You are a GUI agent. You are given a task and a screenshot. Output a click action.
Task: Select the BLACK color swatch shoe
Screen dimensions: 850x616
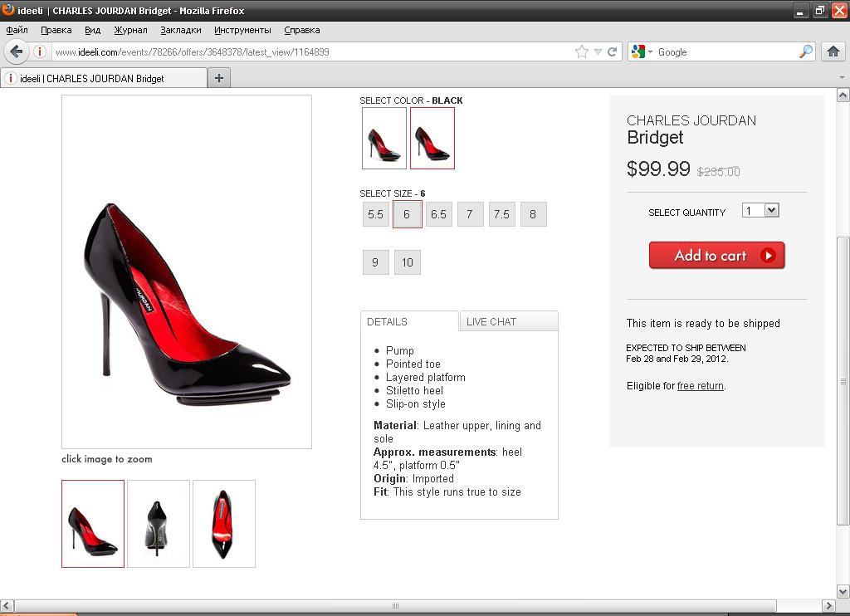(432, 139)
